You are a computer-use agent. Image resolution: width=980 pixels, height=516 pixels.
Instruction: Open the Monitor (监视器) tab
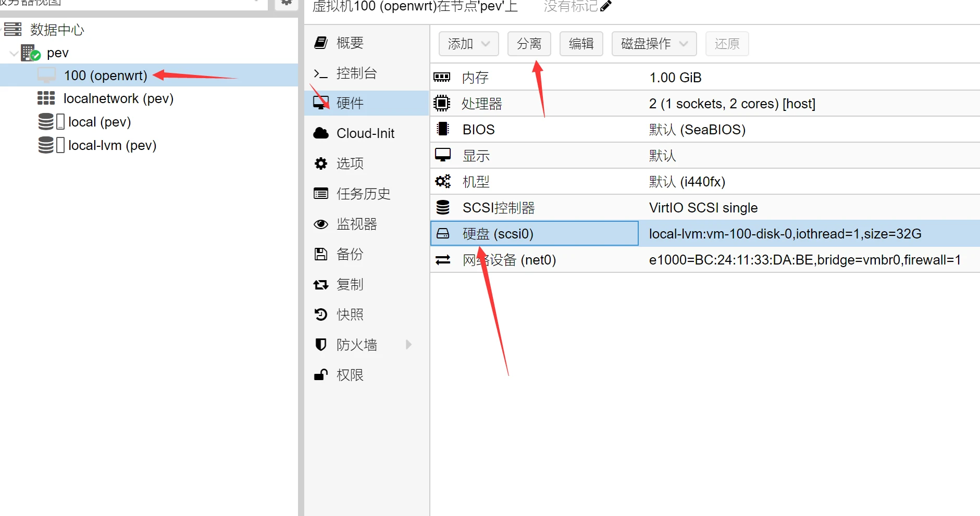[x=367, y=224]
